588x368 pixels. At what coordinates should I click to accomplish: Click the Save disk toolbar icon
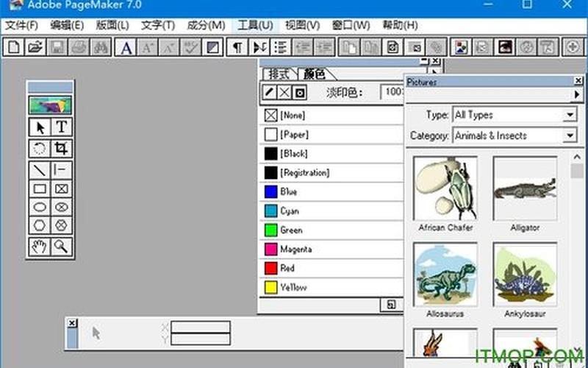click(57, 47)
